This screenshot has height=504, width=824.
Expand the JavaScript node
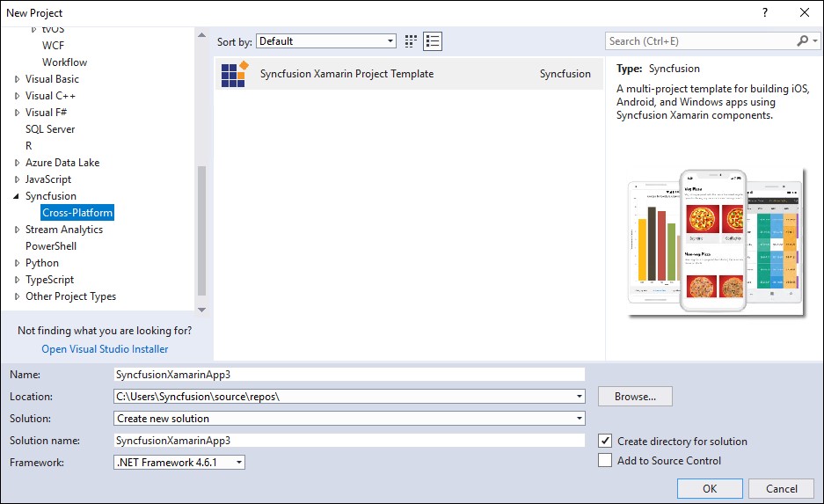tap(17, 179)
